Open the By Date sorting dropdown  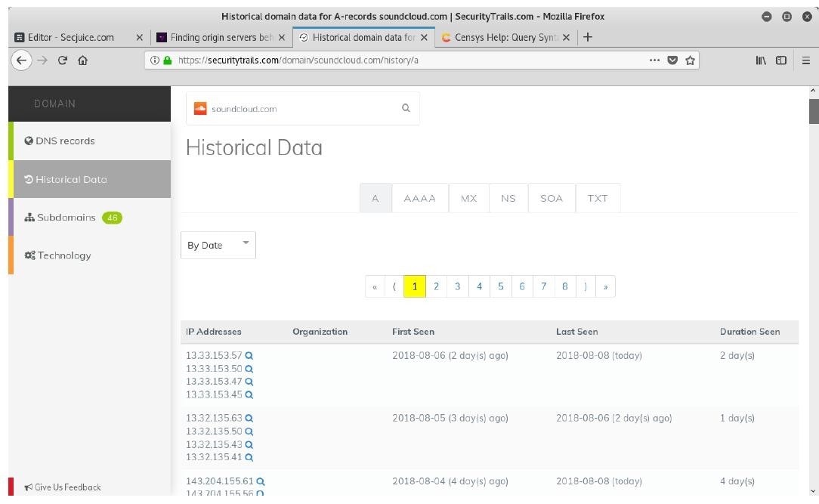pos(218,245)
